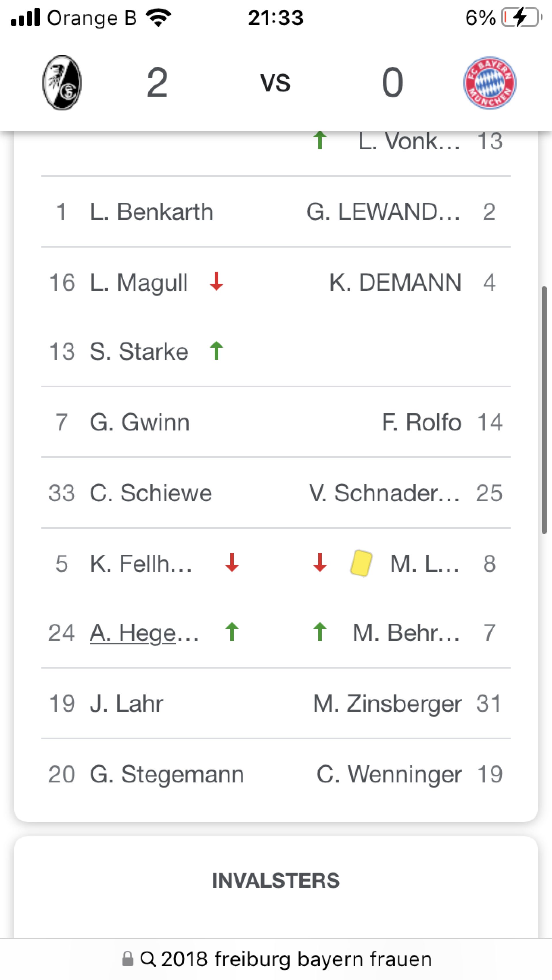552x980 pixels.
Task: Tap green arrow beside M. Behr…
Action: 320,632
